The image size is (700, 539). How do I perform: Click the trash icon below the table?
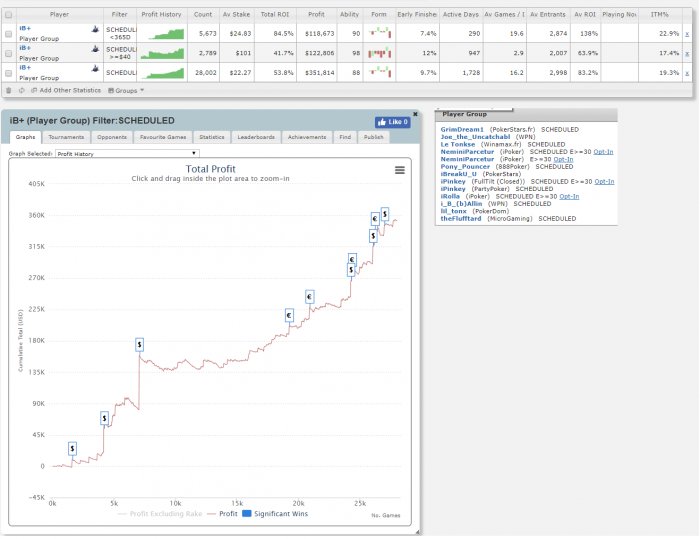(9, 90)
